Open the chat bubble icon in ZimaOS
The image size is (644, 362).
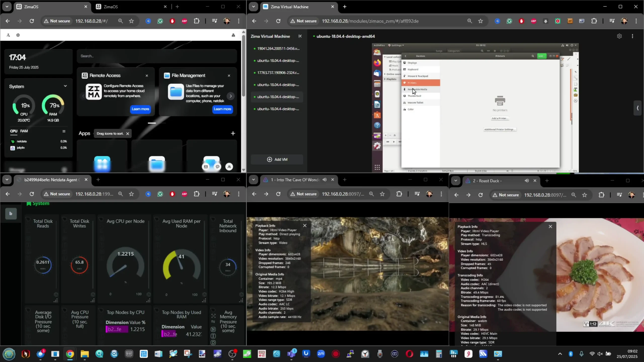click(x=218, y=167)
